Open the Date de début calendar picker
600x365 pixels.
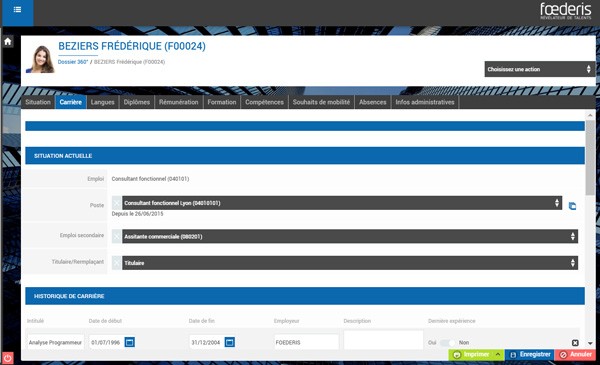pos(130,342)
